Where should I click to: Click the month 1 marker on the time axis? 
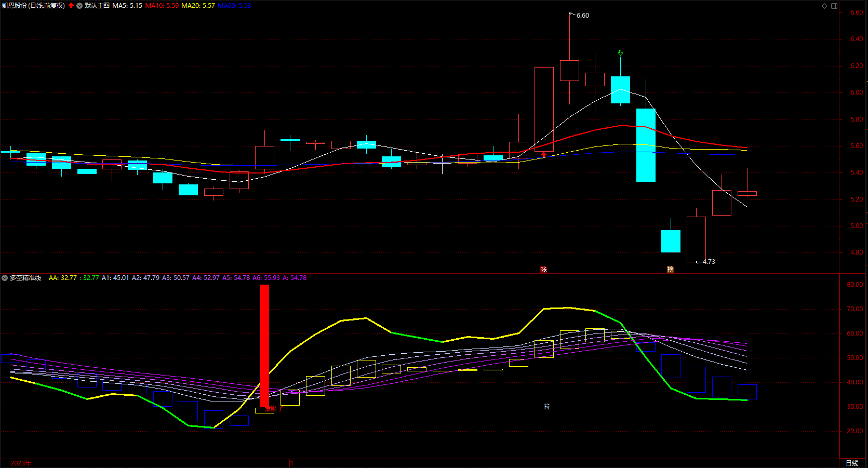[x=292, y=463]
